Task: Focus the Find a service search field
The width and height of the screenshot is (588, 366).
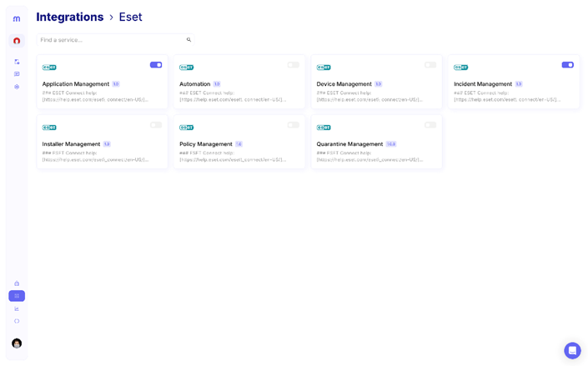Action: (x=111, y=40)
